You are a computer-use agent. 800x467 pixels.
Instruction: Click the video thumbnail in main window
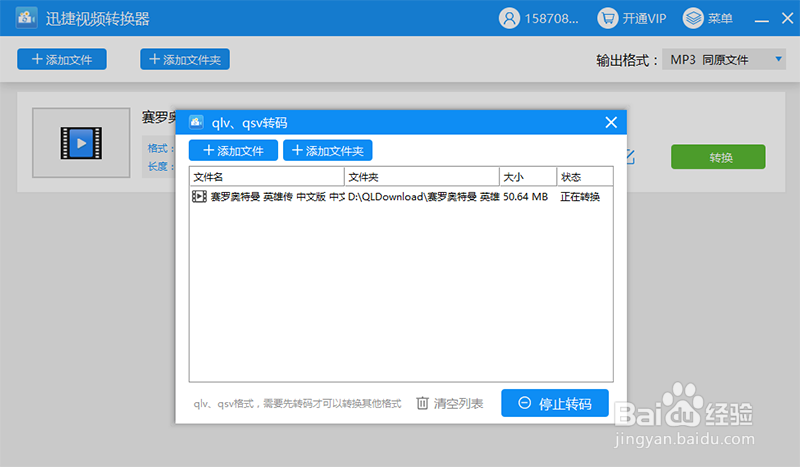(81, 143)
